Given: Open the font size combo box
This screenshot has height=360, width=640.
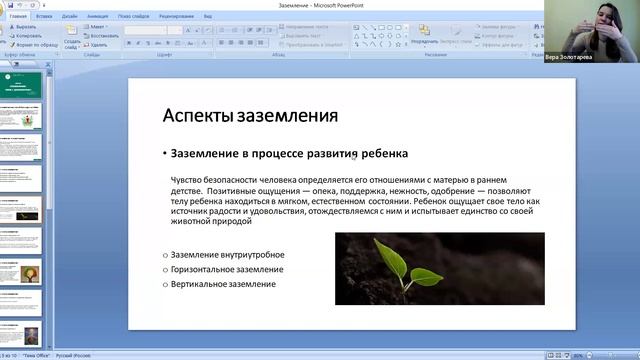Looking at the screenshot, I should [x=175, y=31].
